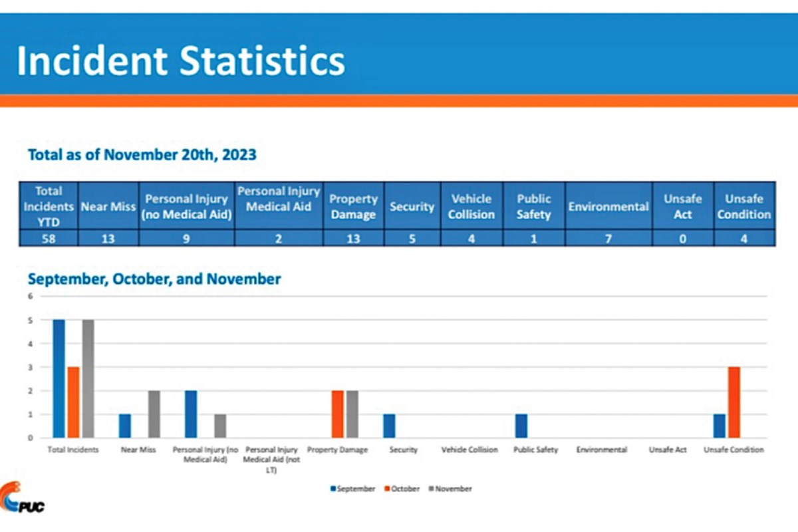Viewport: 798px width, 532px height.
Task: Click the PUC logo
Action: [x=23, y=498]
